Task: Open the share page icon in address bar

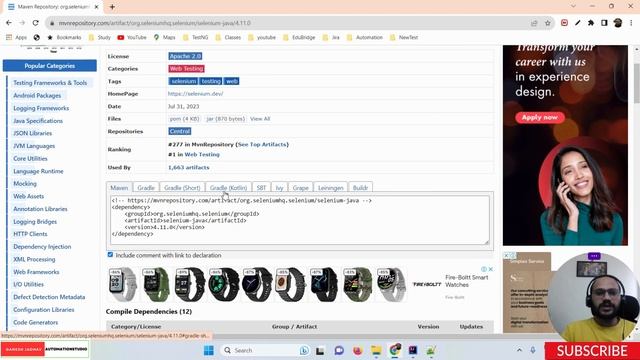Action: click(534, 23)
